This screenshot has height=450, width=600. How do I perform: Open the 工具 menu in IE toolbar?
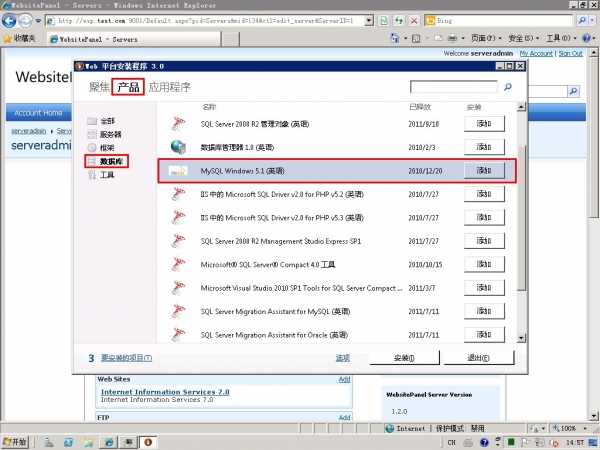(561, 38)
